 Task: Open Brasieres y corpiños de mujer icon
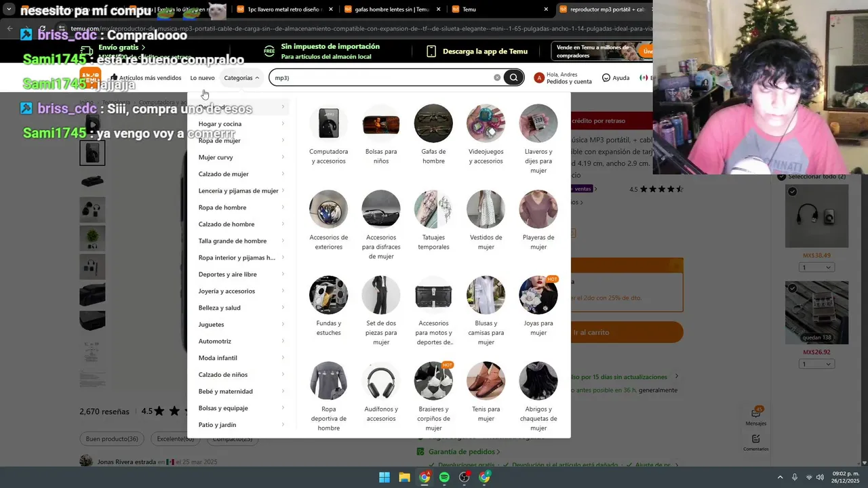(x=433, y=381)
